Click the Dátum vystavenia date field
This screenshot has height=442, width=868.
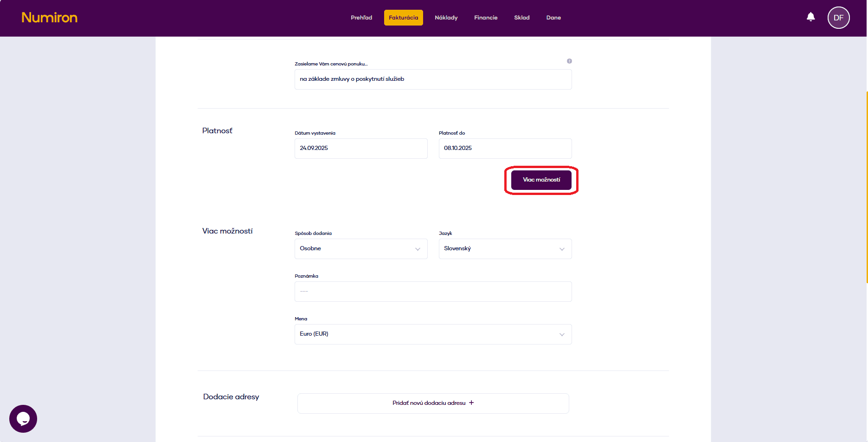coord(361,149)
